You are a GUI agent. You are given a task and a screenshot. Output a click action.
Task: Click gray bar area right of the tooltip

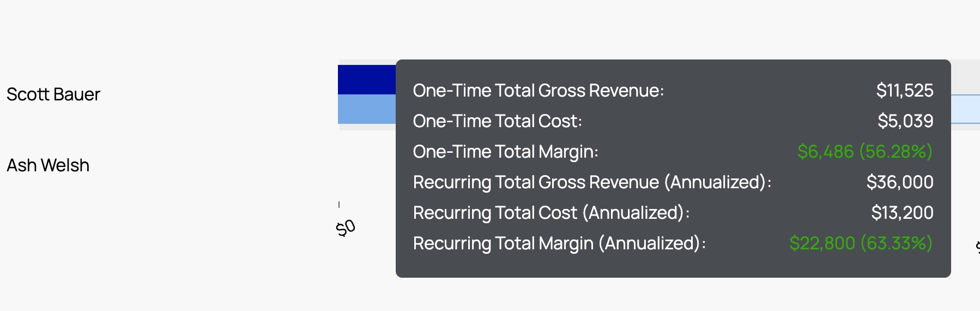[x=965, y=76]
